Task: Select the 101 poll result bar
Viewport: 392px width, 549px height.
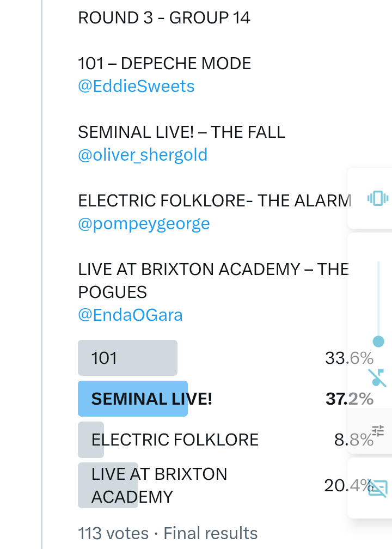Action: tap(127, 358)
